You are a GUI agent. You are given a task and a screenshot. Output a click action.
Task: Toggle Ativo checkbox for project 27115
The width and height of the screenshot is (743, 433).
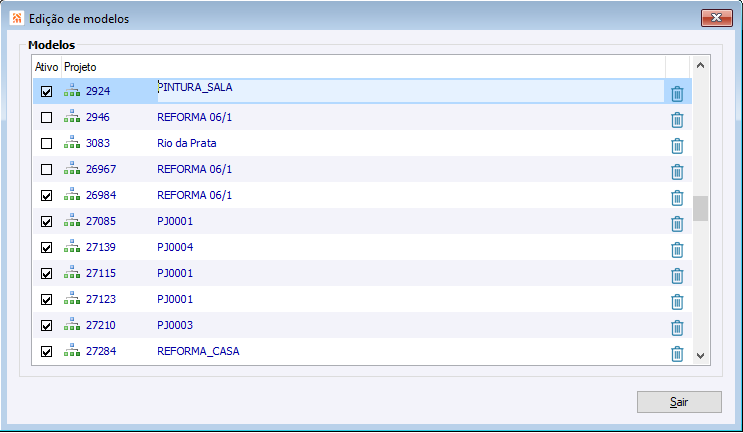pyautogui.click(x=46, y=273)
